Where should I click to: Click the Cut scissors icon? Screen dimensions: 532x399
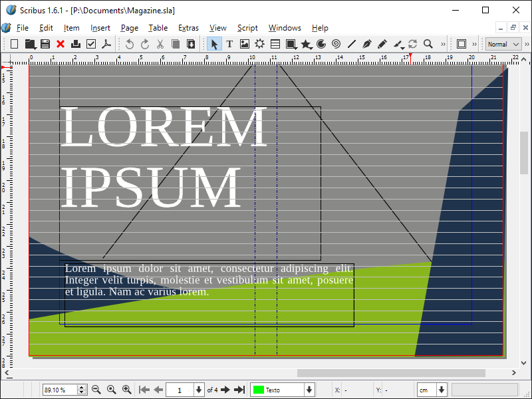(x=160, y=44)
